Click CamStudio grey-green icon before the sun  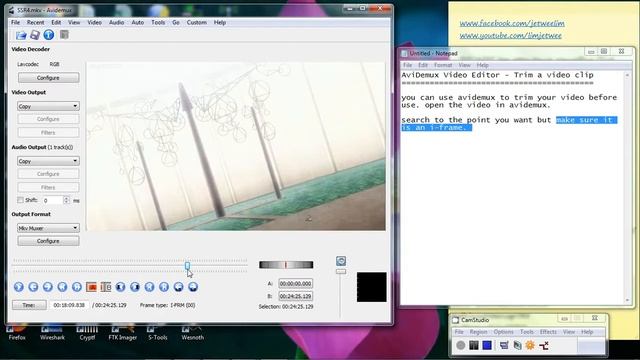tap(517, 345)
